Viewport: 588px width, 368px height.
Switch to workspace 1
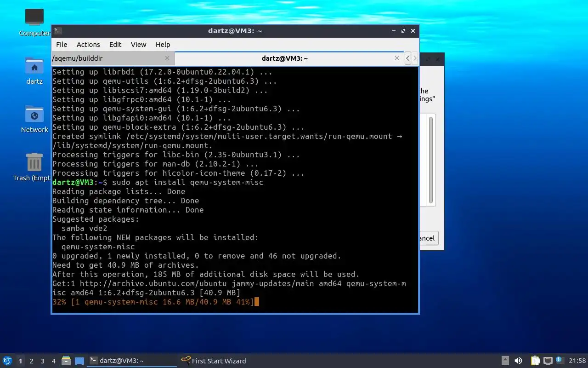coord(20,361)
